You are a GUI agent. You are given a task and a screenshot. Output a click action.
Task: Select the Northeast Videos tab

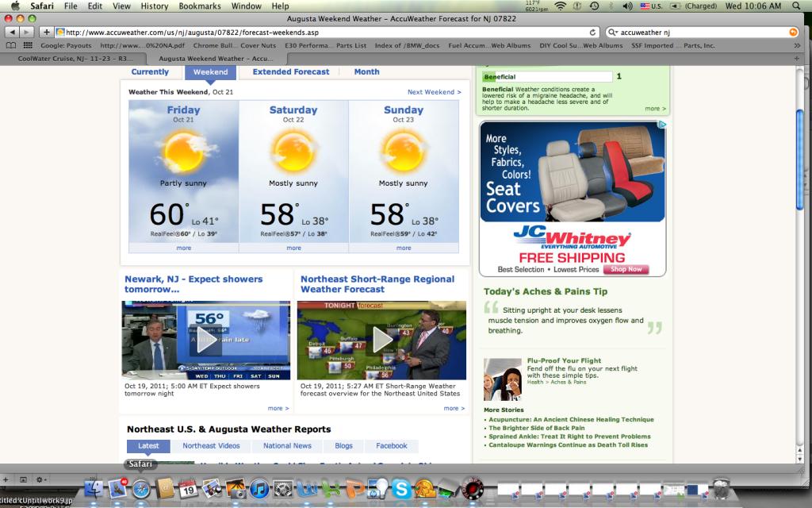click(211, 446)
